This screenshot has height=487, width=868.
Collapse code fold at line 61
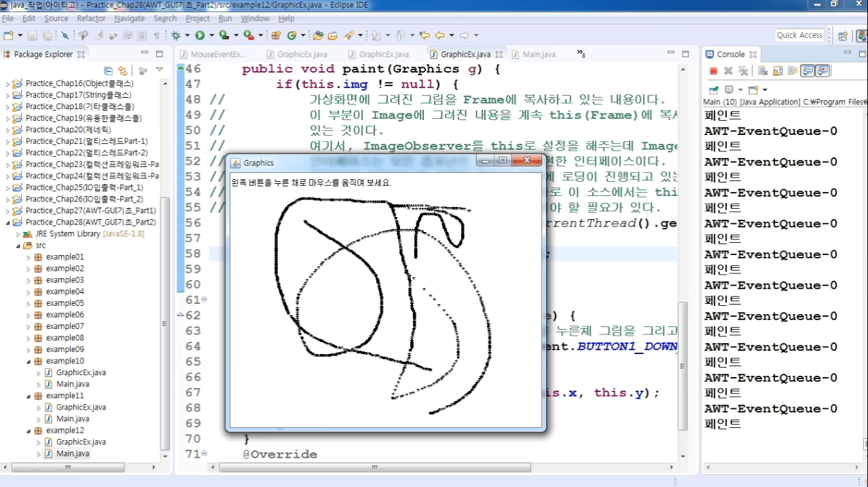(x=205, y=300)
